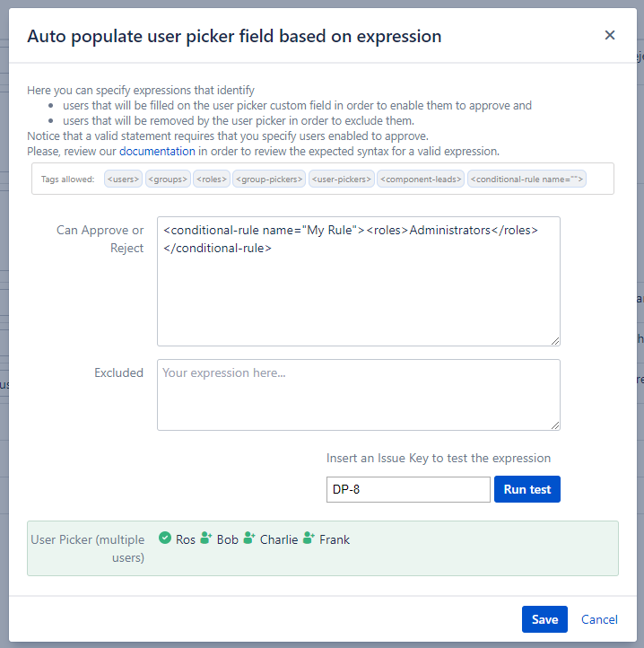644x648 pixels.
Task: Insert the <user-pickers> tag
Action: coord(341,180)
